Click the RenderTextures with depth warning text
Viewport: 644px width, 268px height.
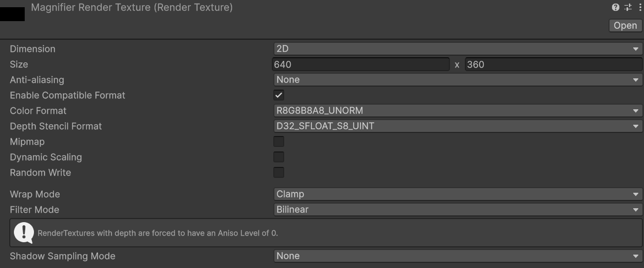pyautogui.click(x=158, y=233)
